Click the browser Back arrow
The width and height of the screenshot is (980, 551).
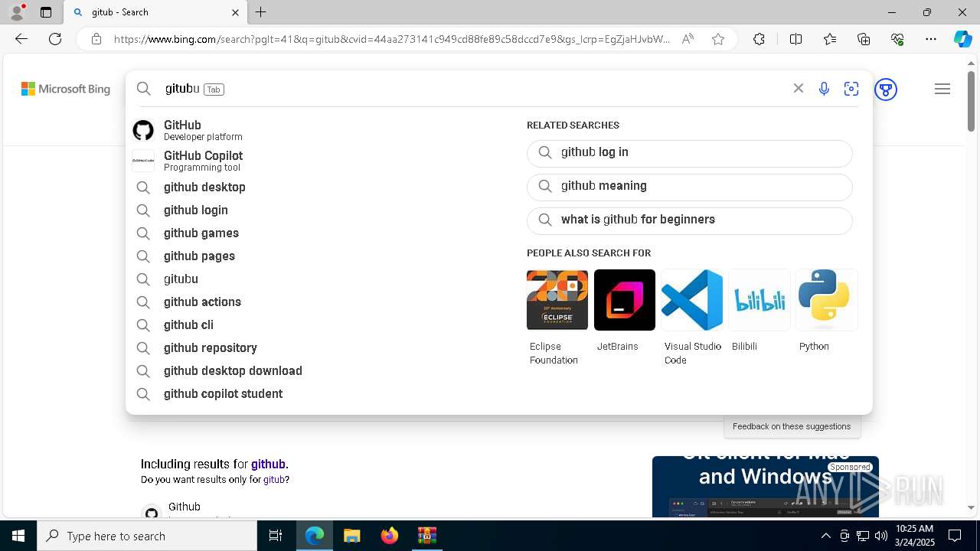21,39
